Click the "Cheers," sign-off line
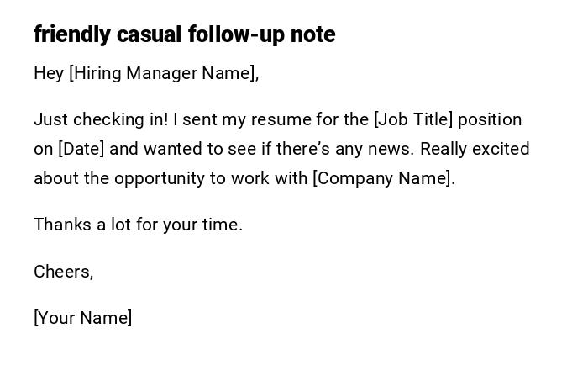 [63, 272]
